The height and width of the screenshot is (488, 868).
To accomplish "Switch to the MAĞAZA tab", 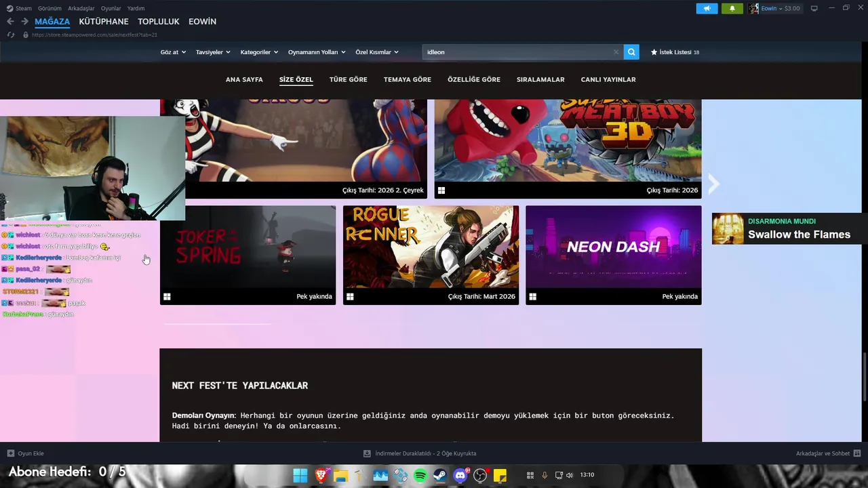I will tap(52, 22).
